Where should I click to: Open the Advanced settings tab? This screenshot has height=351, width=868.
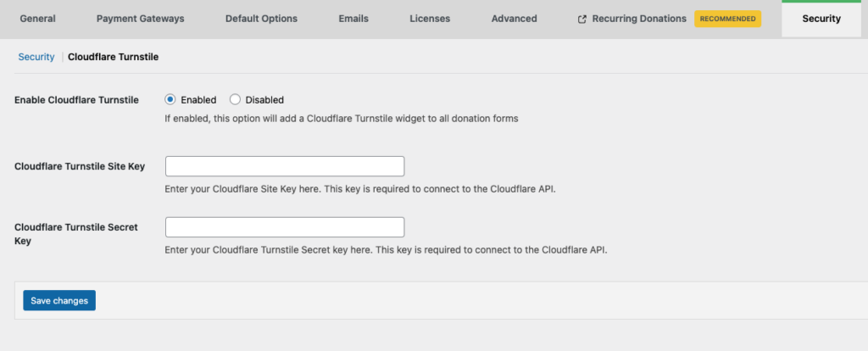tap(514, 19)
